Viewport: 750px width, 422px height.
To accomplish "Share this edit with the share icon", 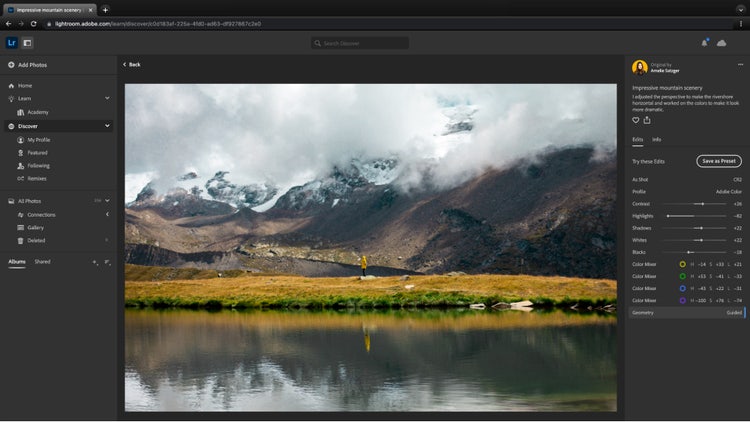I will (647, 120).
